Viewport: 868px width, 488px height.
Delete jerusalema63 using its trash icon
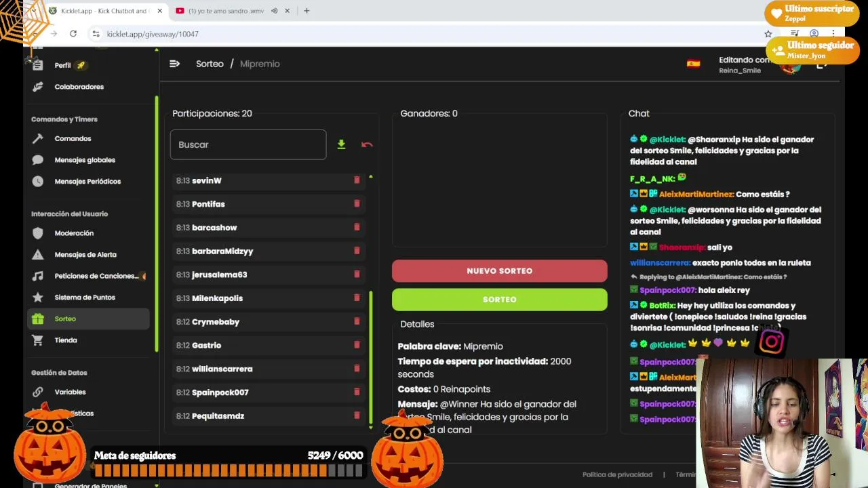pyautogui.click(x=357, y=274)
